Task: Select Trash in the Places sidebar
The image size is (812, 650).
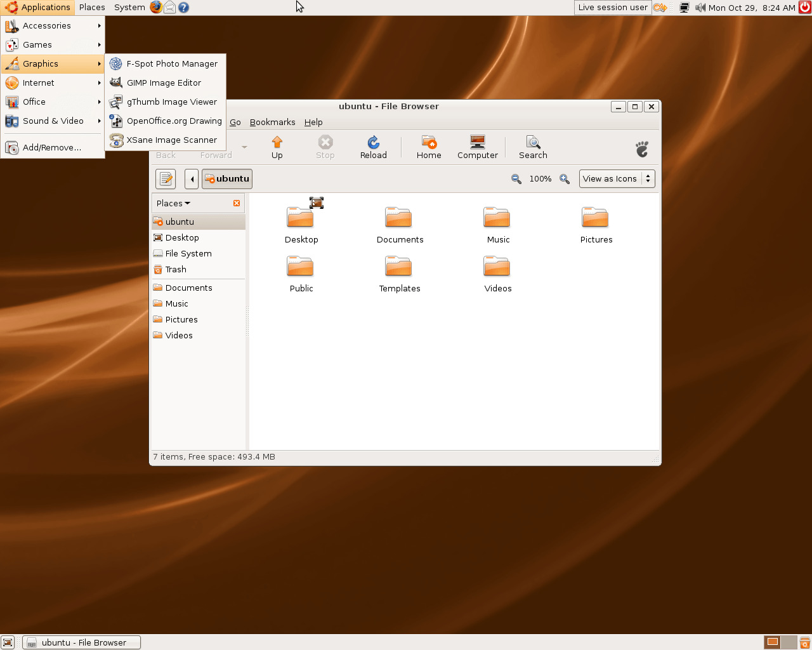Action: (176, 269)
